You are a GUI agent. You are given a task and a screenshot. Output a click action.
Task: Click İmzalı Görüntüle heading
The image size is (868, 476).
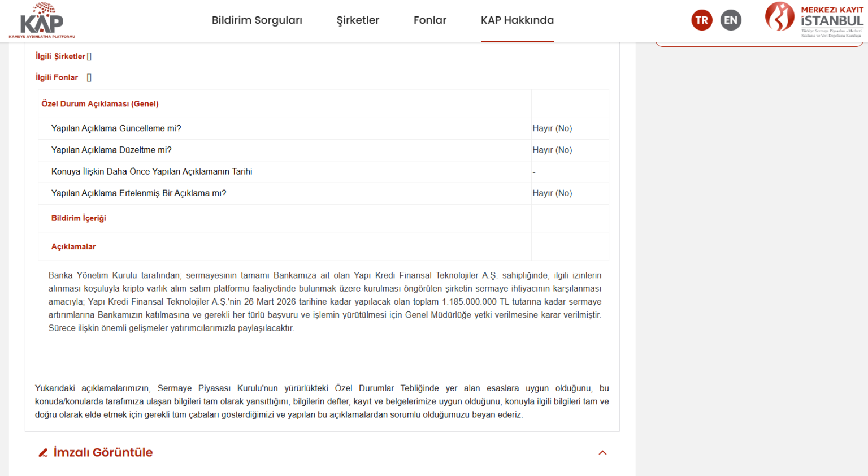tap(103, 452)
